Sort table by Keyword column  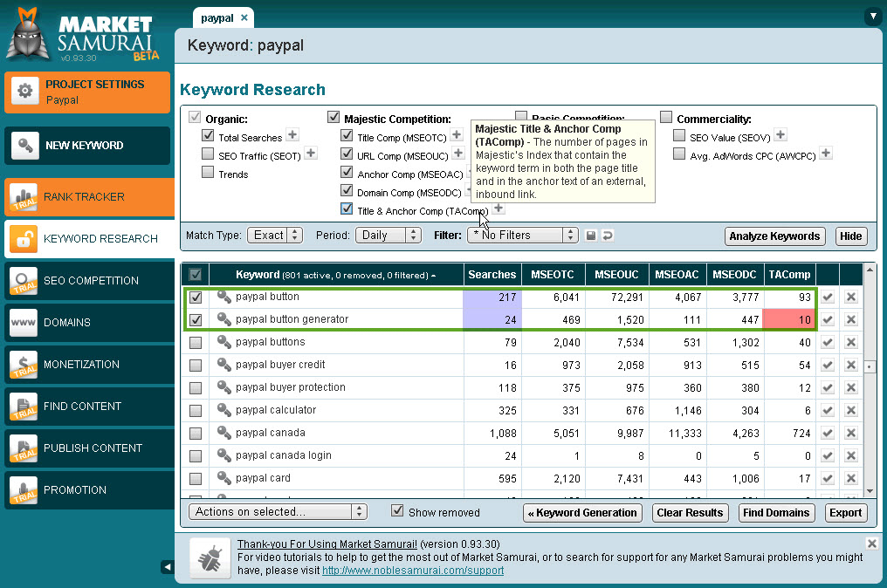coord(336,275)
